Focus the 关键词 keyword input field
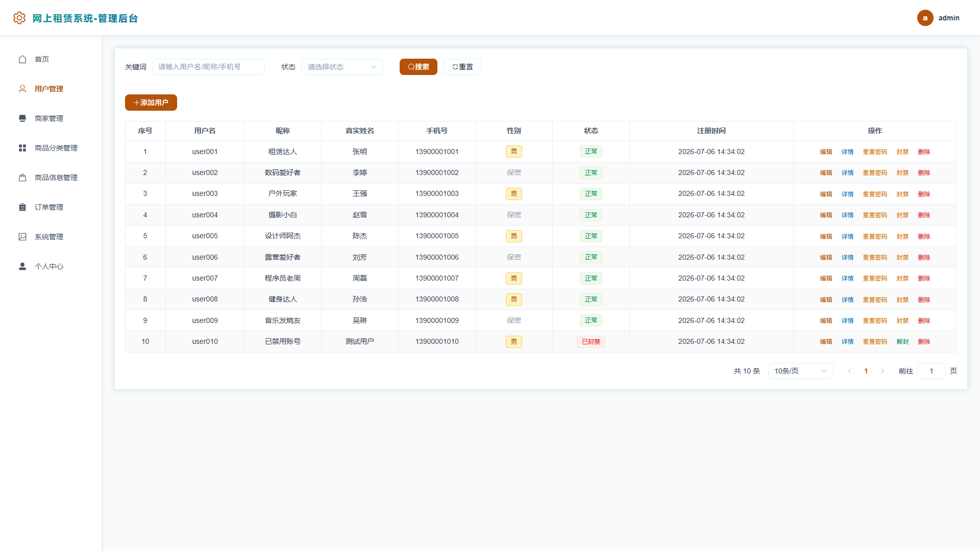This screenshot has width=980, height=551. tap(208, 67)
